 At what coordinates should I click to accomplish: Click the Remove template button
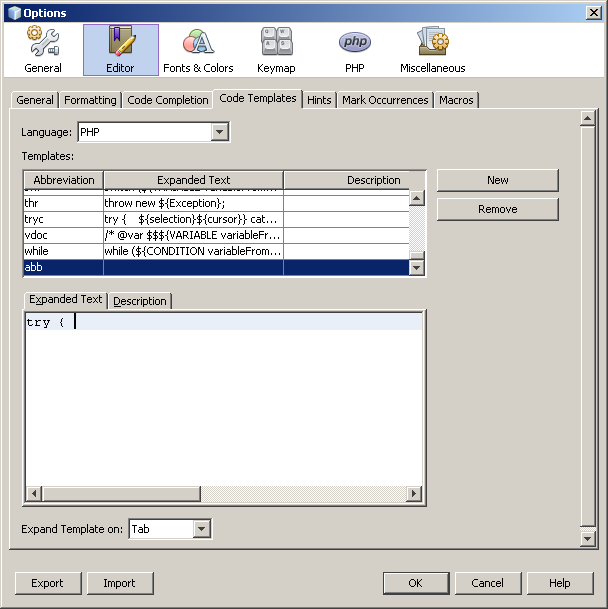pyautogui.click(x=497, y=209)
